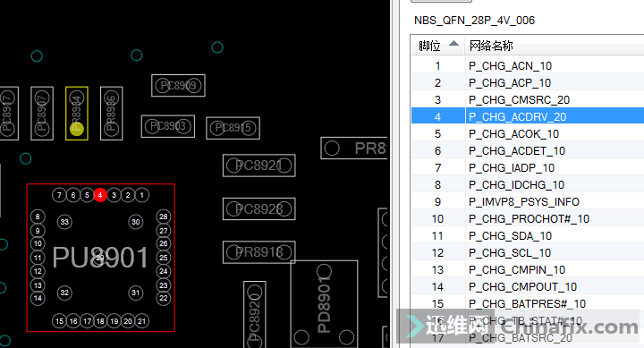This screenshot has height=348, width=644.
Task: Select row P_CHG_CMPOUT_10
Action: [x=528, y=287]
